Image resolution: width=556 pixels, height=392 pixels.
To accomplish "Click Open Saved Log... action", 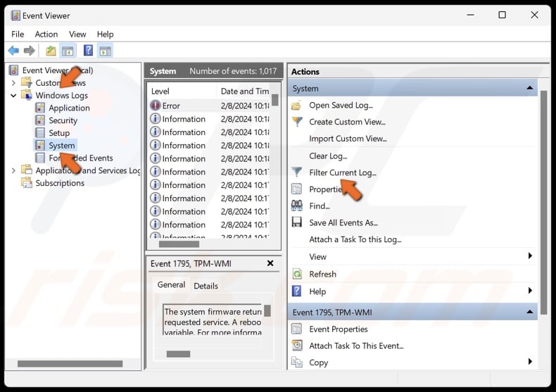I will [341, 106].
